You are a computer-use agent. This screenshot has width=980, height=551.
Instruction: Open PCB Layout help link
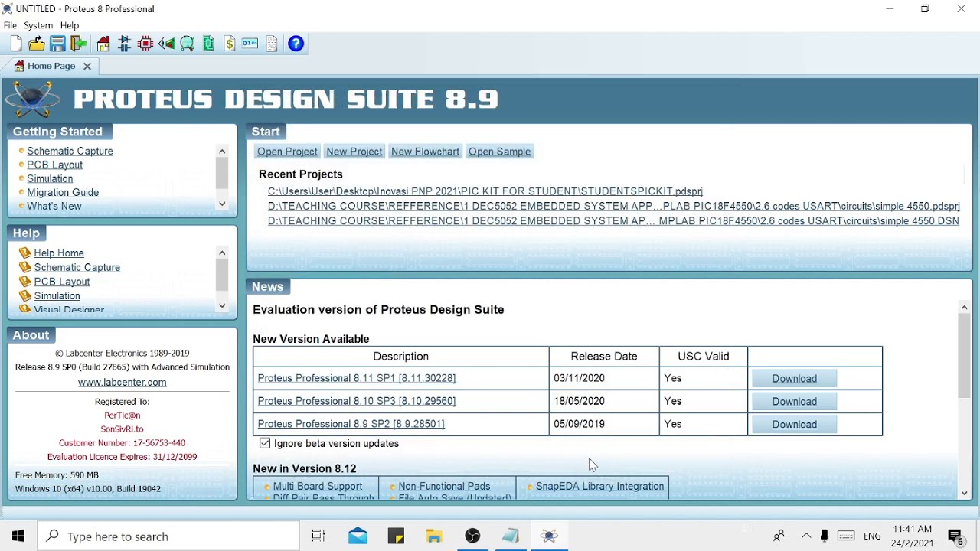(x=62, y=282)
